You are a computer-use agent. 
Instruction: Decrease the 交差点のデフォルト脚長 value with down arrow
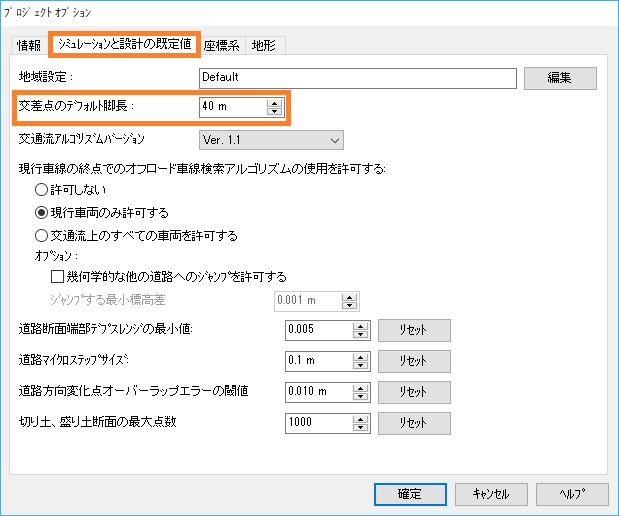pyautogui.click(x=274, y=111)
